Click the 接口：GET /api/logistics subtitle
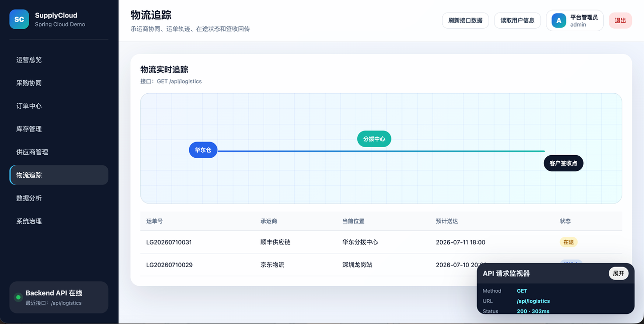The height and width of the screenshot is (324, 644). pyautogui.click(x=171, y=81)
